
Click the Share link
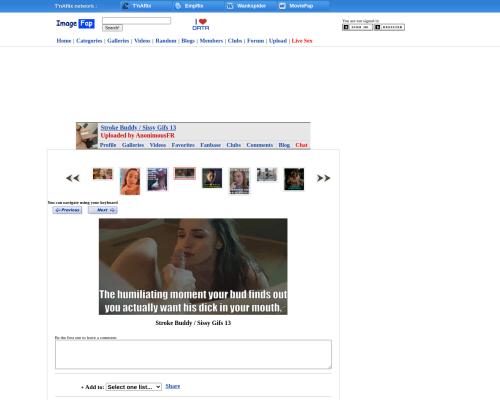(173, 386)
